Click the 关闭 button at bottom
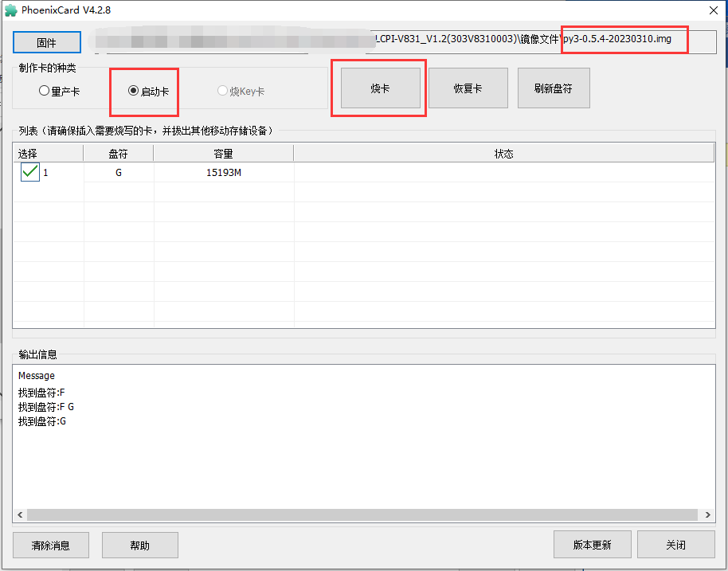Screen dimensions: 728x571 676,545
